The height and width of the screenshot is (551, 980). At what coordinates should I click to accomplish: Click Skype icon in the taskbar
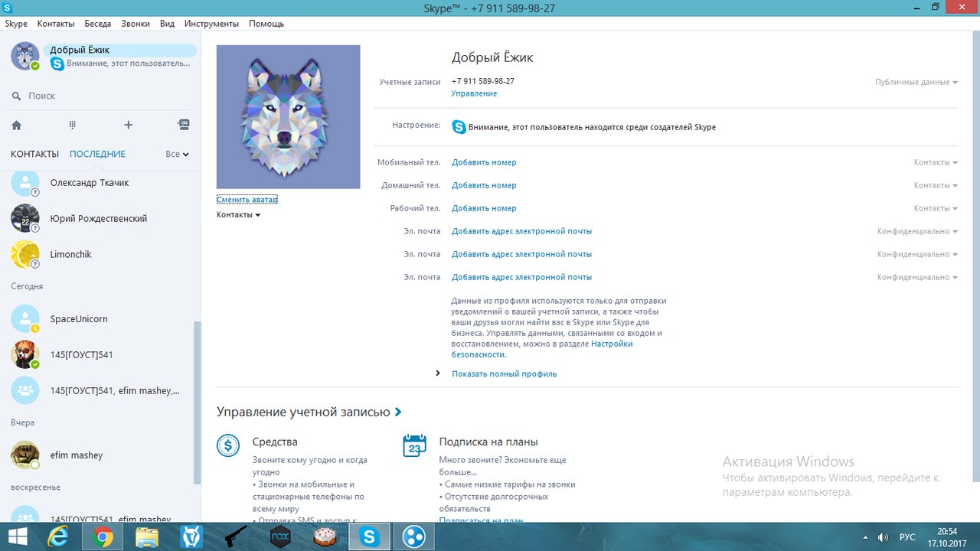(370, 537)
